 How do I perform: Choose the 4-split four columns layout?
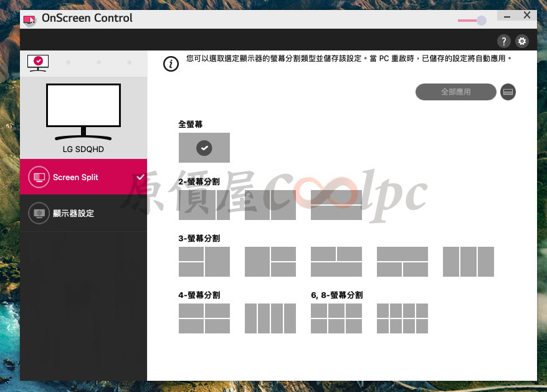[270, 318]
